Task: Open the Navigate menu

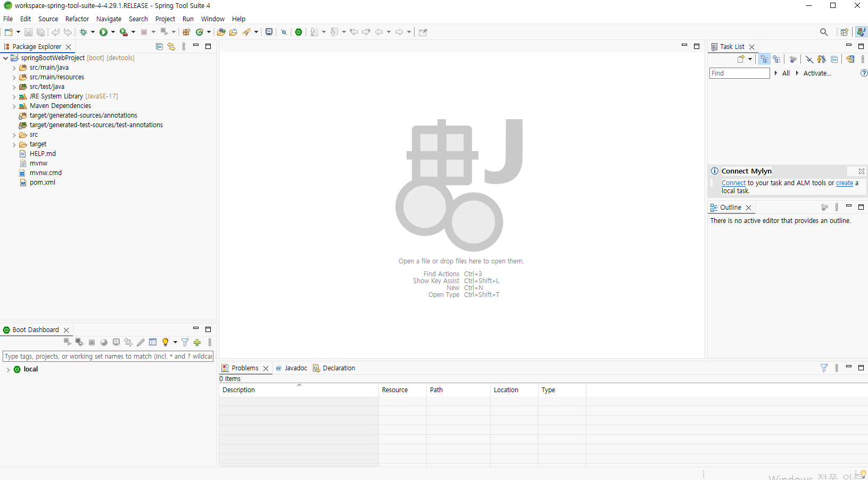Action: (109, 19)
